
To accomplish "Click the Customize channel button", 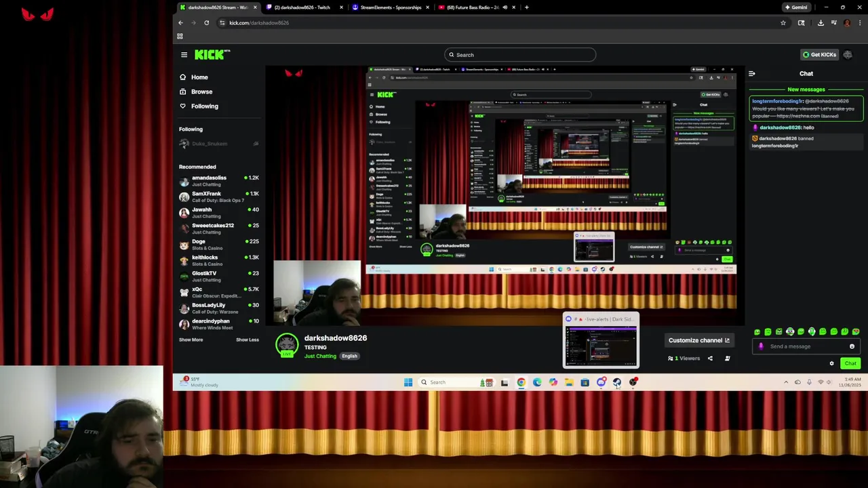I will tap(698, 340).
